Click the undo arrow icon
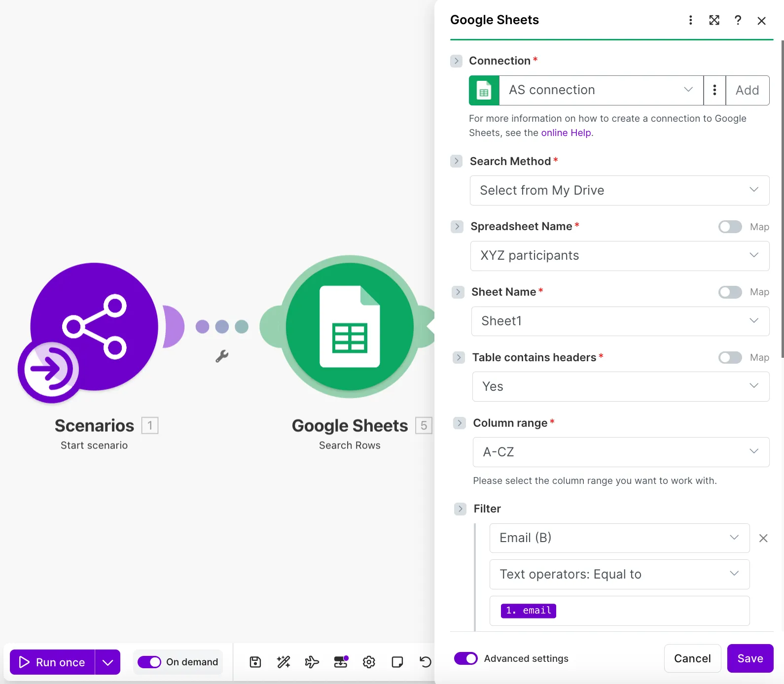 point(425,662)
